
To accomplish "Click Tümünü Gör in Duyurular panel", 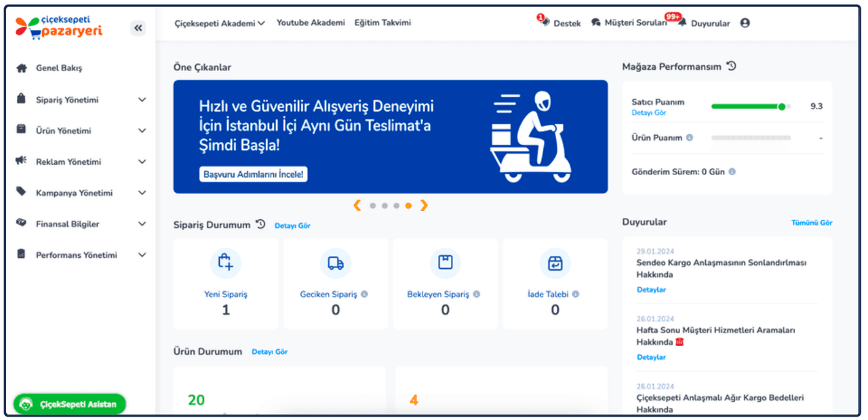I will coord(811,223).
